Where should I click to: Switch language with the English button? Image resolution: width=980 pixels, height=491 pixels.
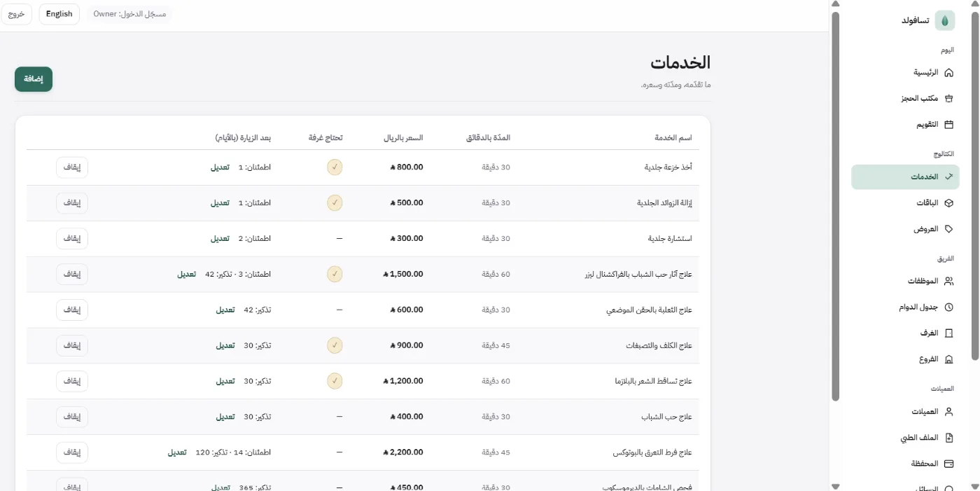tap(59, 14)
